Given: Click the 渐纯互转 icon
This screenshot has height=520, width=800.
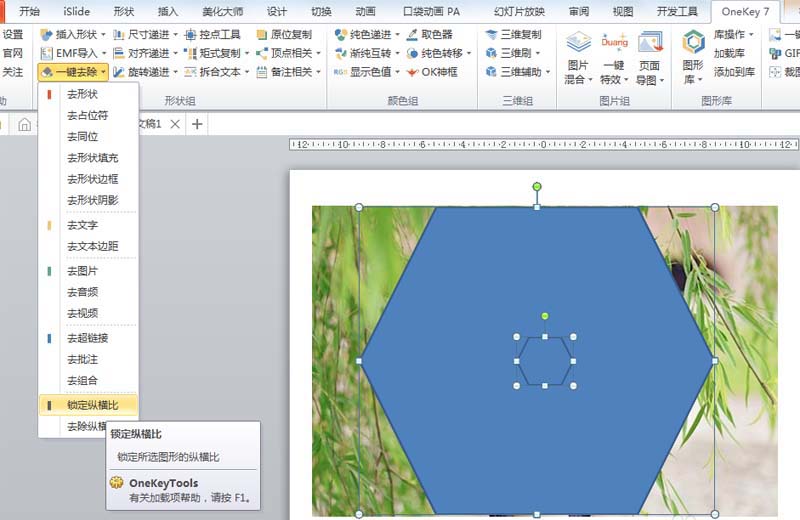Looking at the screenshot, I should pos(341,53).
